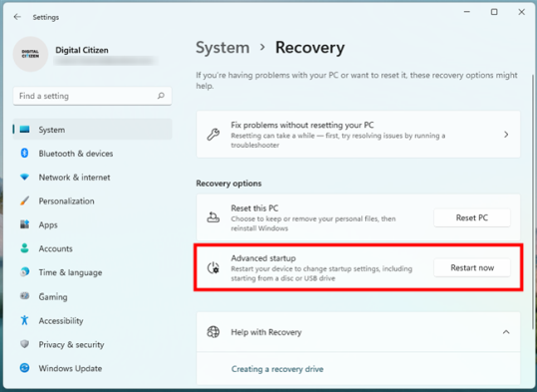Select System in the sidebar
Screen dimensions: 537x392
(x=92, y=130)
